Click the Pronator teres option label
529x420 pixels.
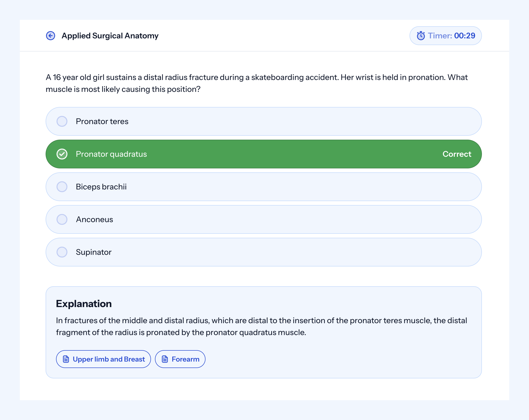point(102,121)
